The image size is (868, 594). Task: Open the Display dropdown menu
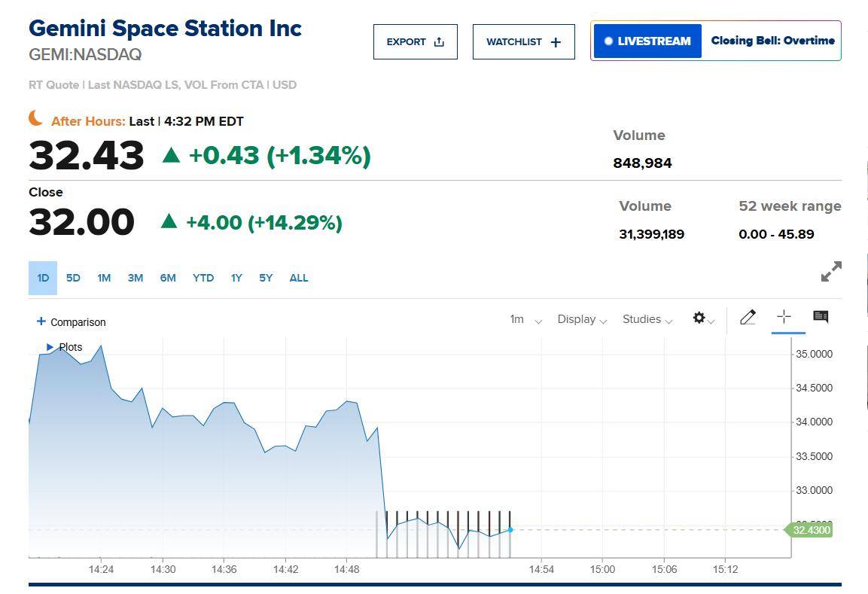coord(582,319)
